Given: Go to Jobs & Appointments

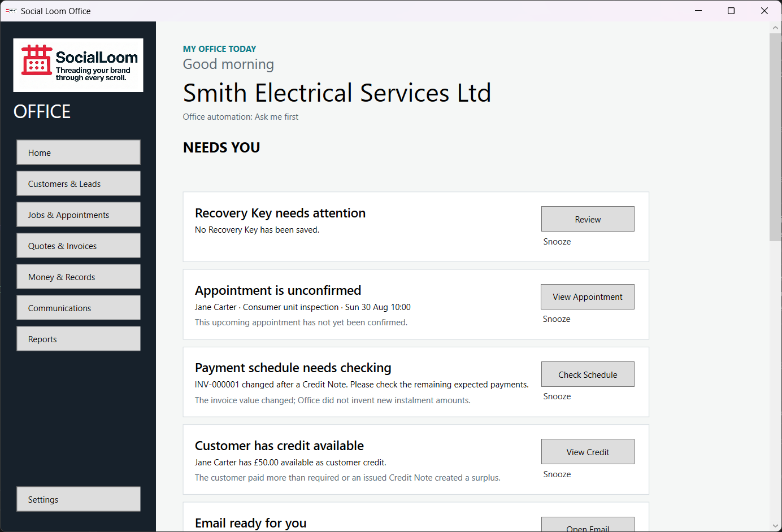Looking at the screenshot, I should click(x=79, y=215).
